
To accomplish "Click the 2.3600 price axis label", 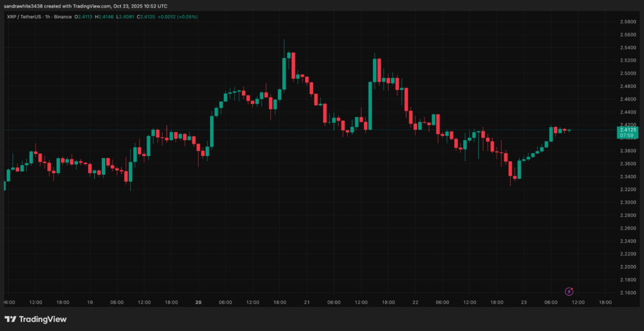I will pos(628,164).
